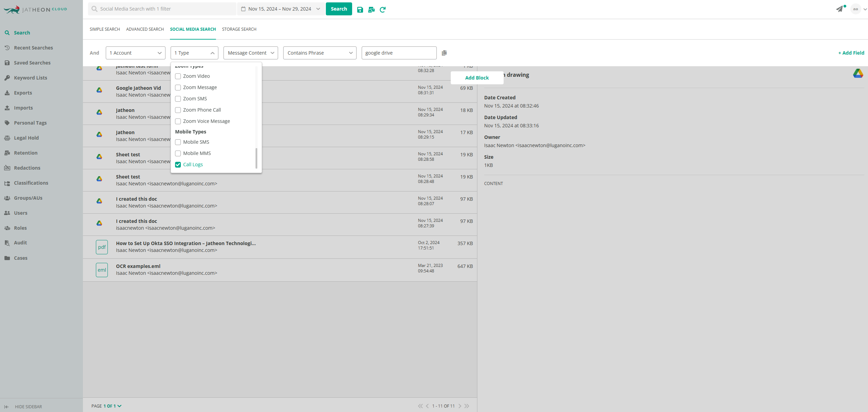This screenshot has width=868, height=412.
Task: Click the paper plane notifications icon
Action: [840, 9]
